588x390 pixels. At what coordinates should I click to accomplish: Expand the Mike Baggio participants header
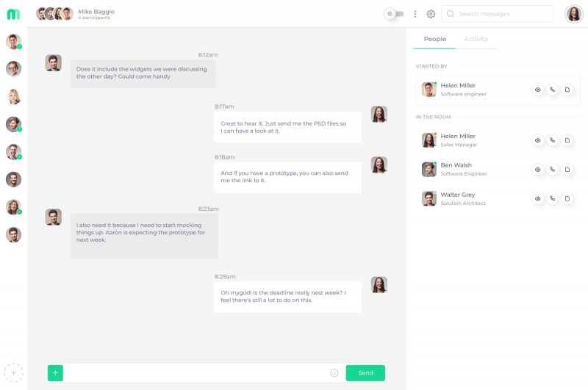pyautogui.click(x=96, y=14)
